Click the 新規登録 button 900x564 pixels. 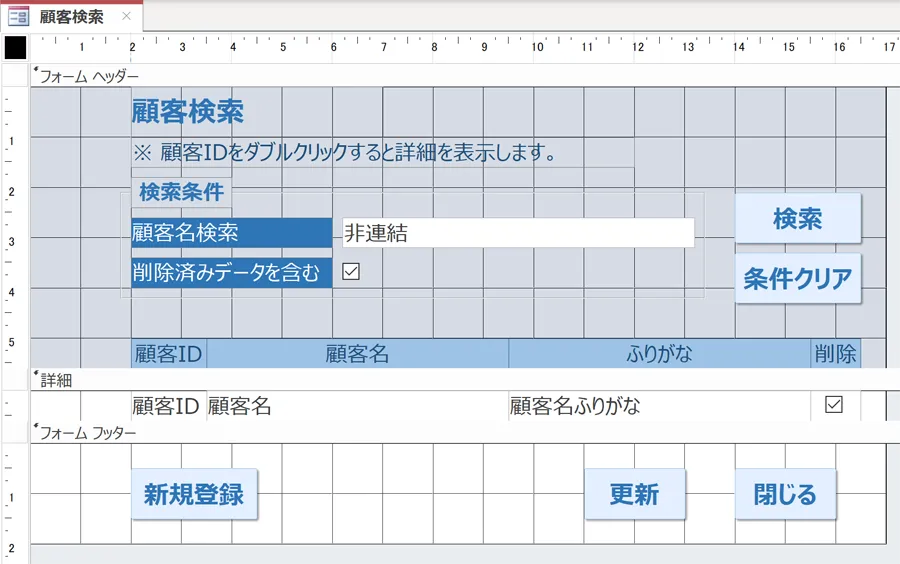[x=194, y=494]
